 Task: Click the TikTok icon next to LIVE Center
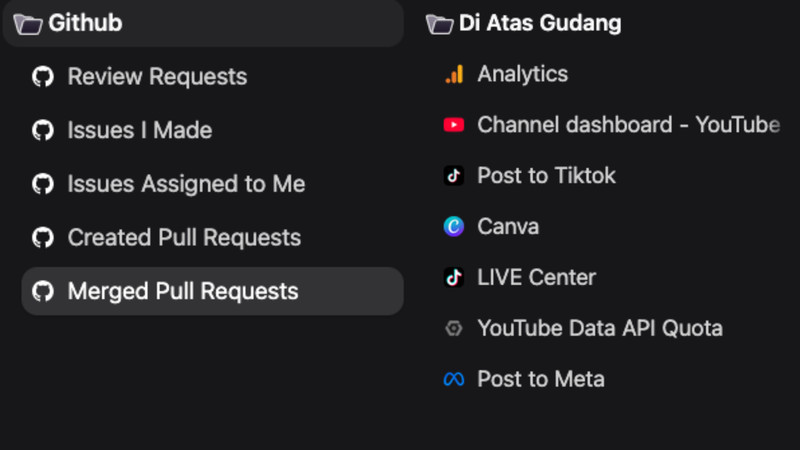(454, 278)
